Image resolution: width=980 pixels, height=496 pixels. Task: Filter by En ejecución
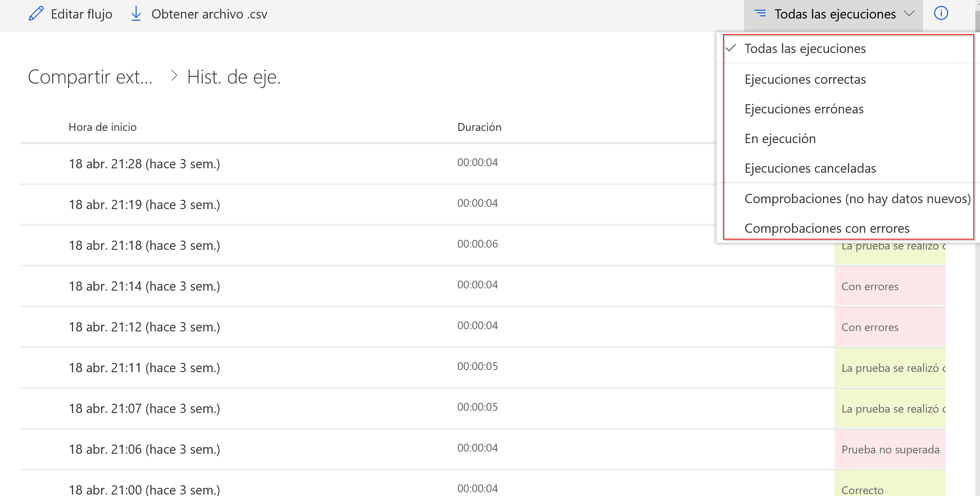tap(848, 139)
